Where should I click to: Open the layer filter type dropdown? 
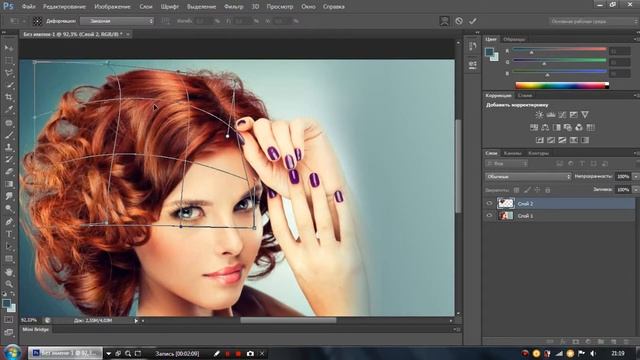pyautogui.click(x=507, y=164)
